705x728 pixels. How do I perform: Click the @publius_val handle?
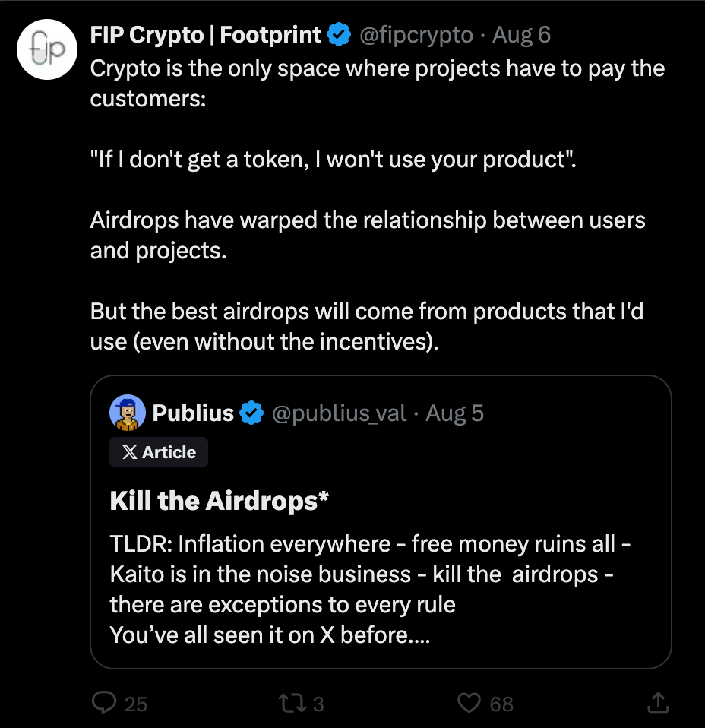coord(339,413)
